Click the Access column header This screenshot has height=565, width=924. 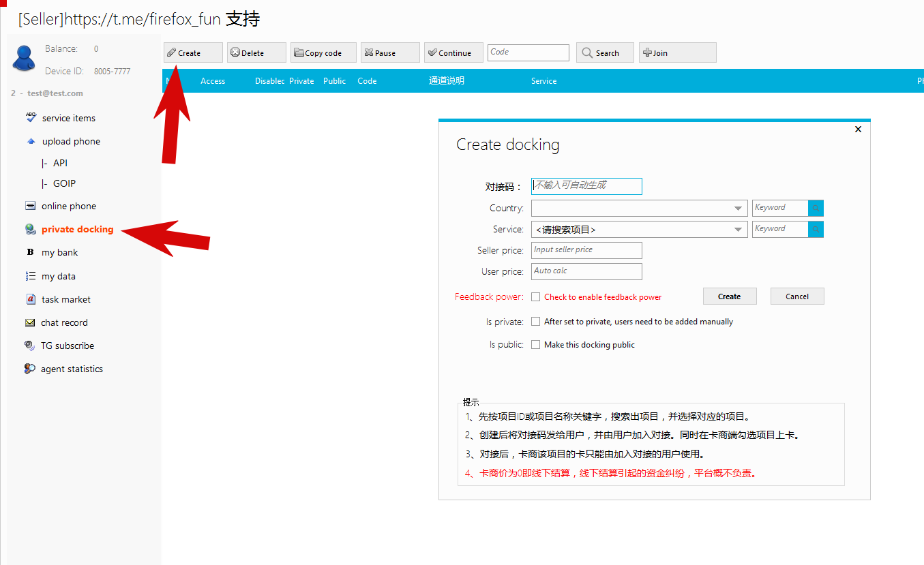213,80
